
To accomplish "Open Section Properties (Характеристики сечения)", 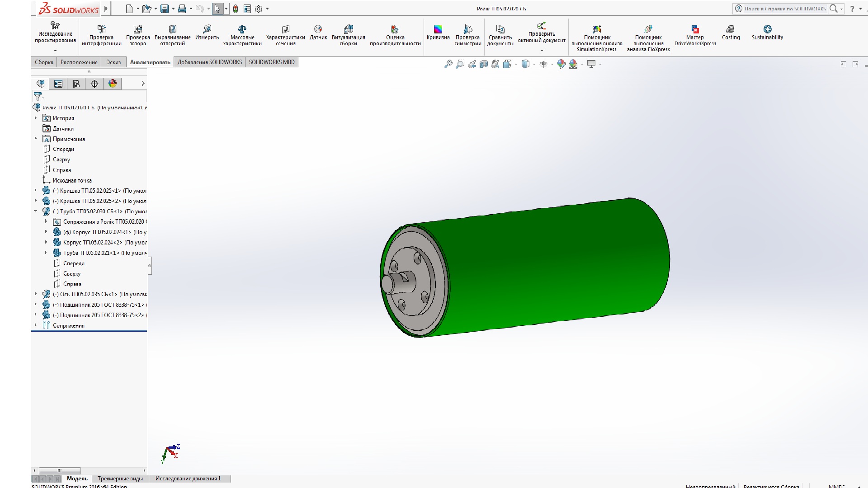I will [285, 35].
